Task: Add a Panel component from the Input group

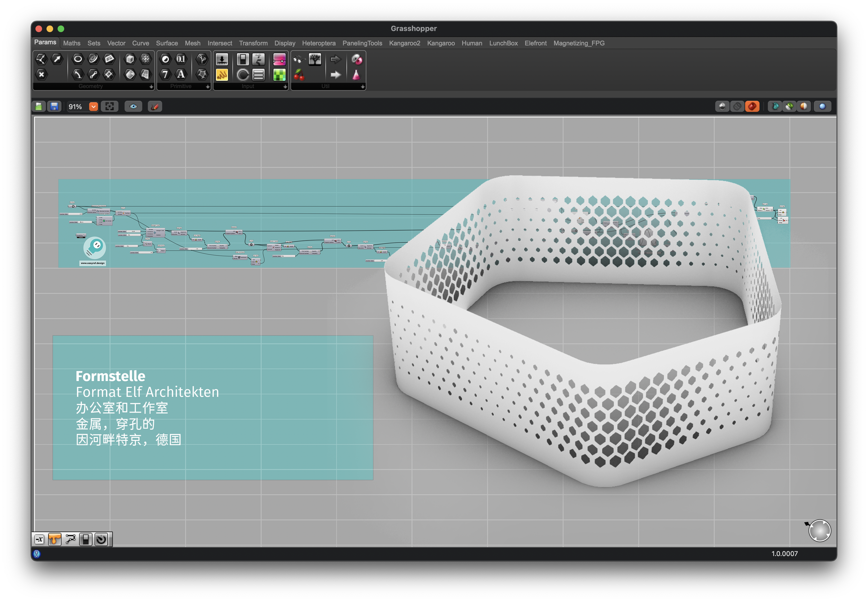Action: click(x=222, y=75)
